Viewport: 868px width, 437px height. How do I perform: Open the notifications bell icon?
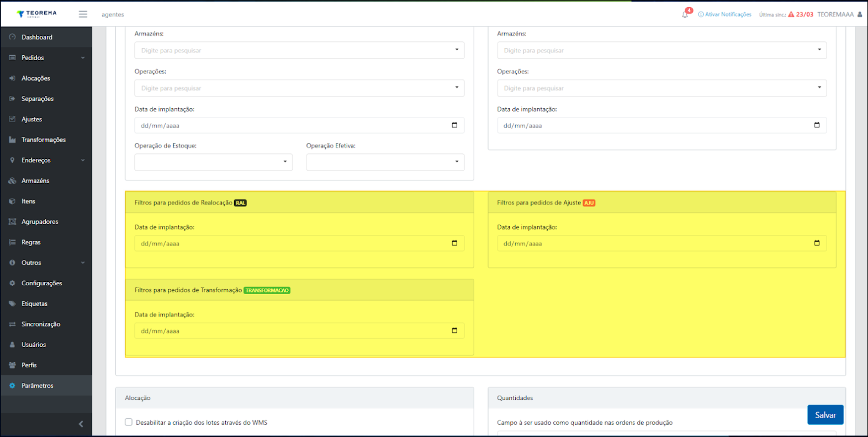click(685, 14)
